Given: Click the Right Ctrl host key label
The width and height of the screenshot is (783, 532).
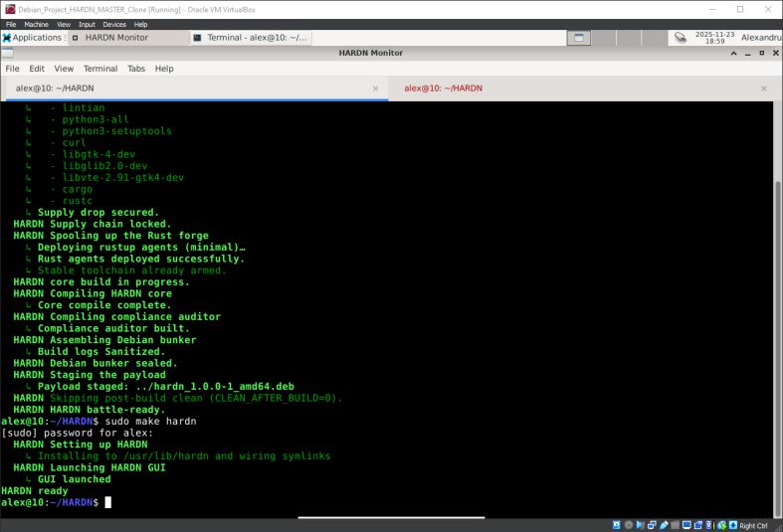Looking at the screenshot, I should point(753,525).
